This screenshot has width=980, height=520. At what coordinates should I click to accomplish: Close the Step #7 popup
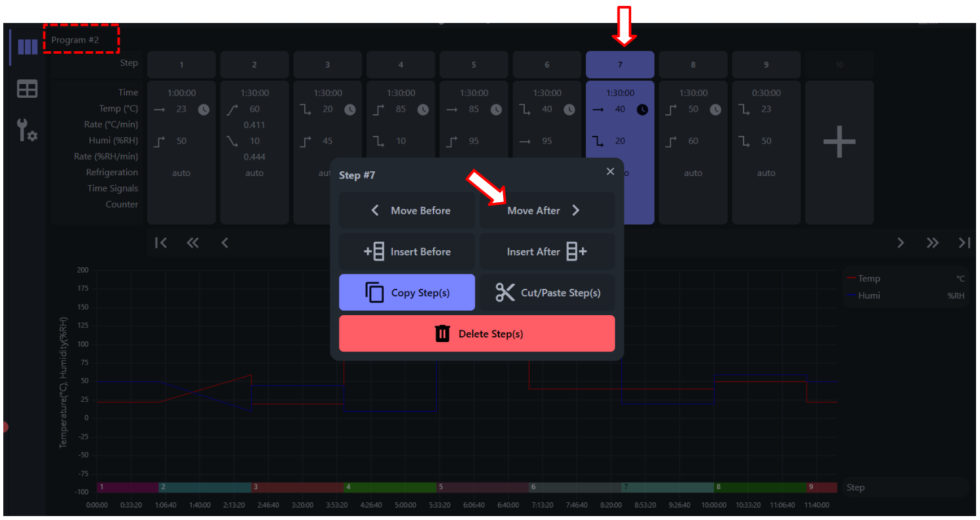coord(610,171)
